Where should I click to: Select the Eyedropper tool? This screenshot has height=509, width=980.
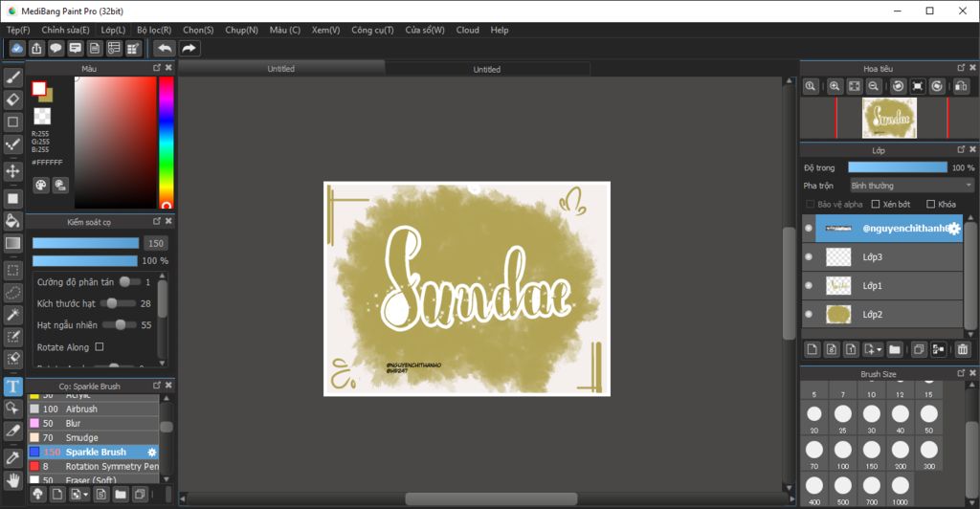[13, 457]
